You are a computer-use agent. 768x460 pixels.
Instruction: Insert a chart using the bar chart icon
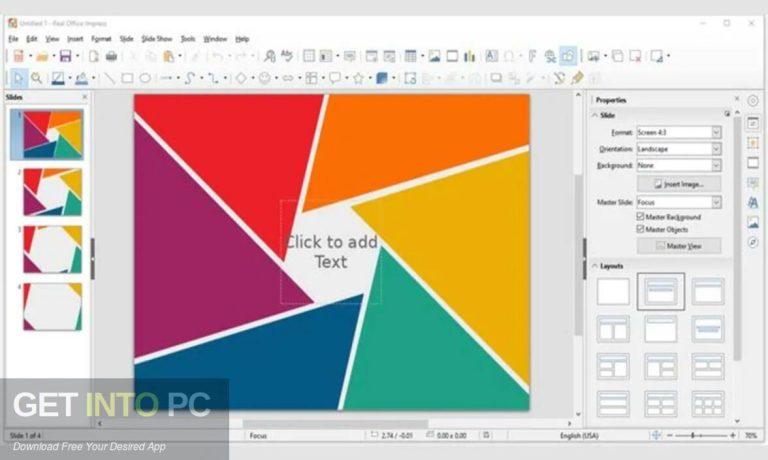470,56
